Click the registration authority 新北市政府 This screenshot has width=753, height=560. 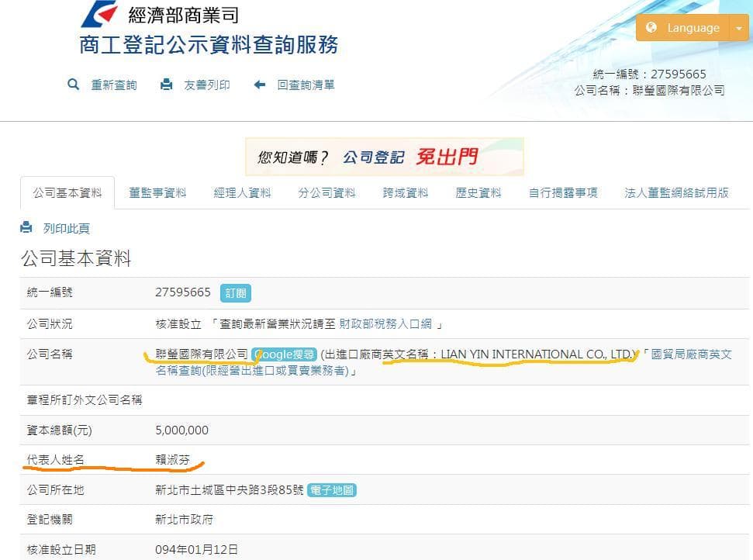[x=184, y=520]
